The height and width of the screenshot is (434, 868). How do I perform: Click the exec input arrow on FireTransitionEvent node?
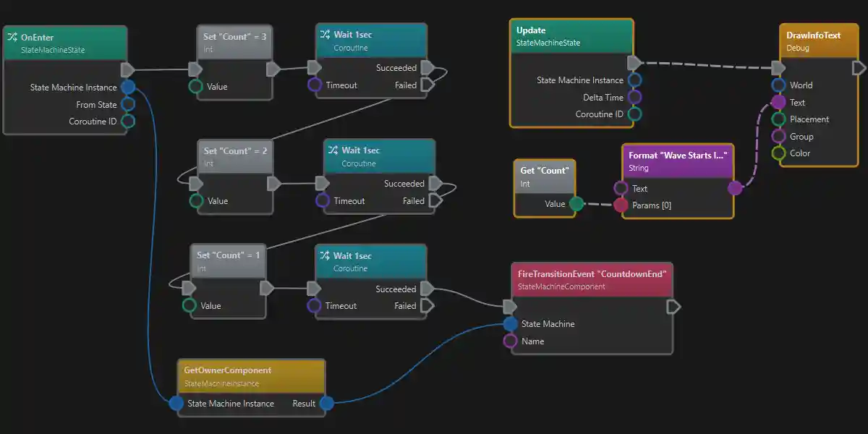tap(511, 306)
